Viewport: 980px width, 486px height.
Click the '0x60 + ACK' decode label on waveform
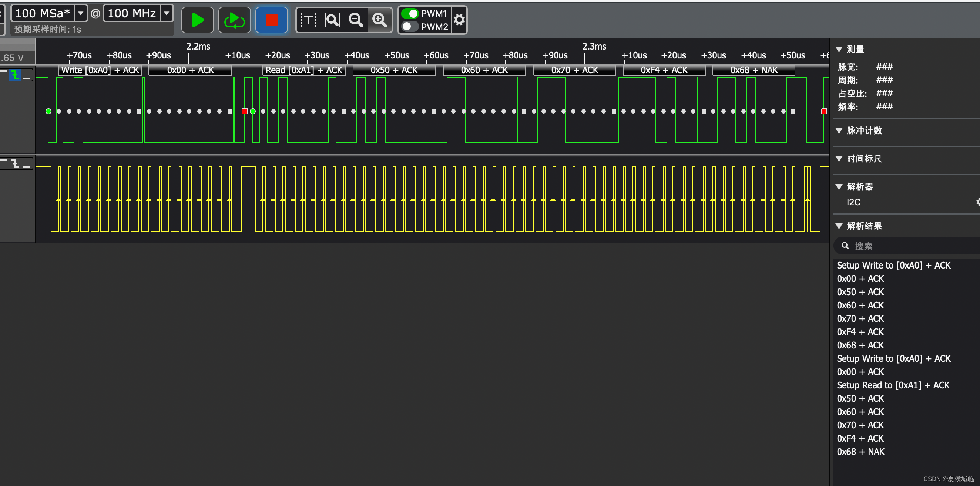pos(484,70)
